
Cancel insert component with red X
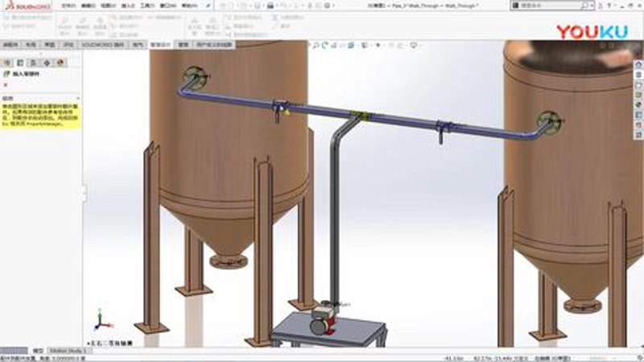(x=6, y=85)
